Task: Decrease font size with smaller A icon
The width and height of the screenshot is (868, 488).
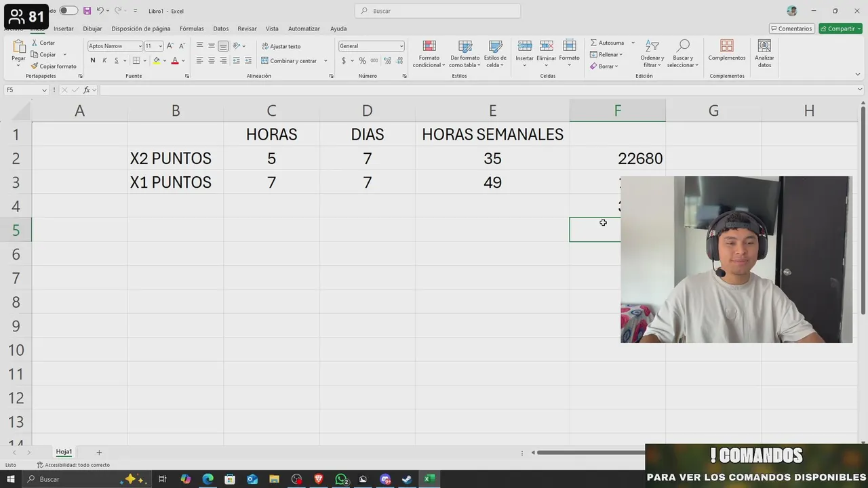Action: pos(181,46)
